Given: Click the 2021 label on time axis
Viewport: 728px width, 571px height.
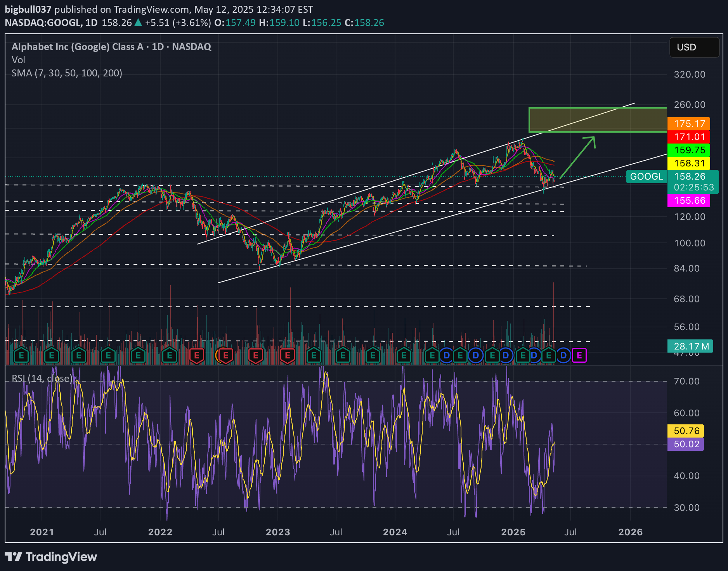Looking at the screenshot, I should click(42, 532).
